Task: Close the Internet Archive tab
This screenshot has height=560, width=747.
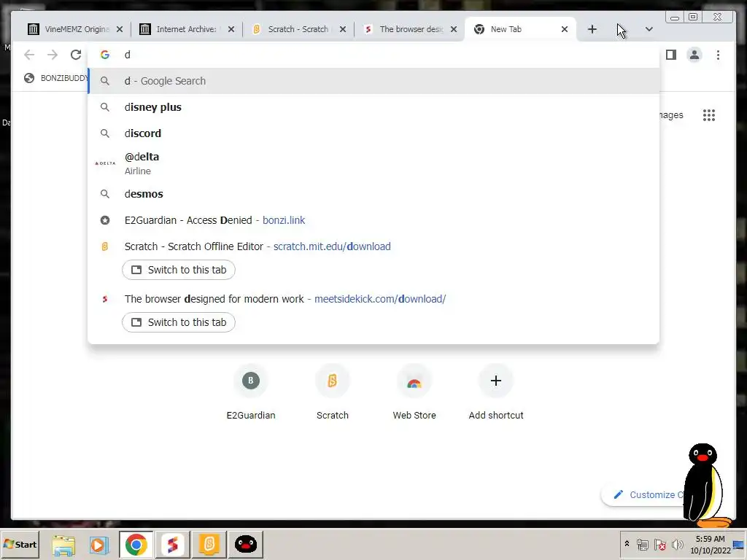Action: coord(231,29)
